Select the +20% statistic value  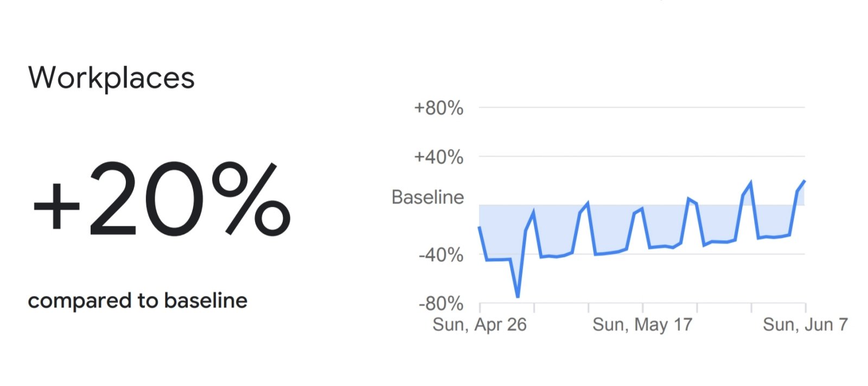tap(162, 199)
